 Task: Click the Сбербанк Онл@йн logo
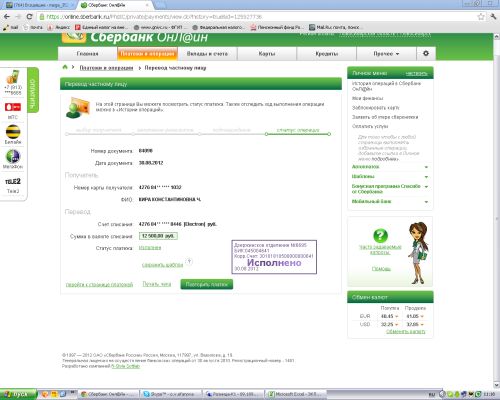click(135, 37)
